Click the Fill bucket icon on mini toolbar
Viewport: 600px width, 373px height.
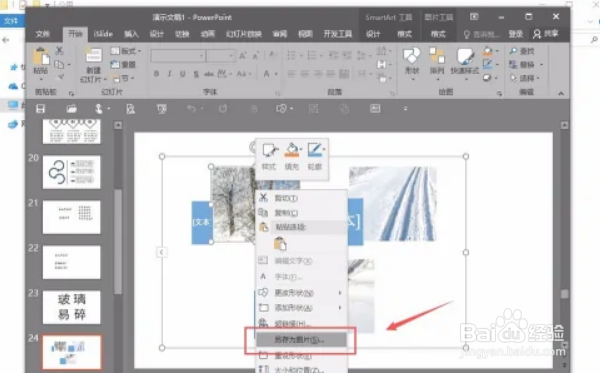click(x=292, y=150)
